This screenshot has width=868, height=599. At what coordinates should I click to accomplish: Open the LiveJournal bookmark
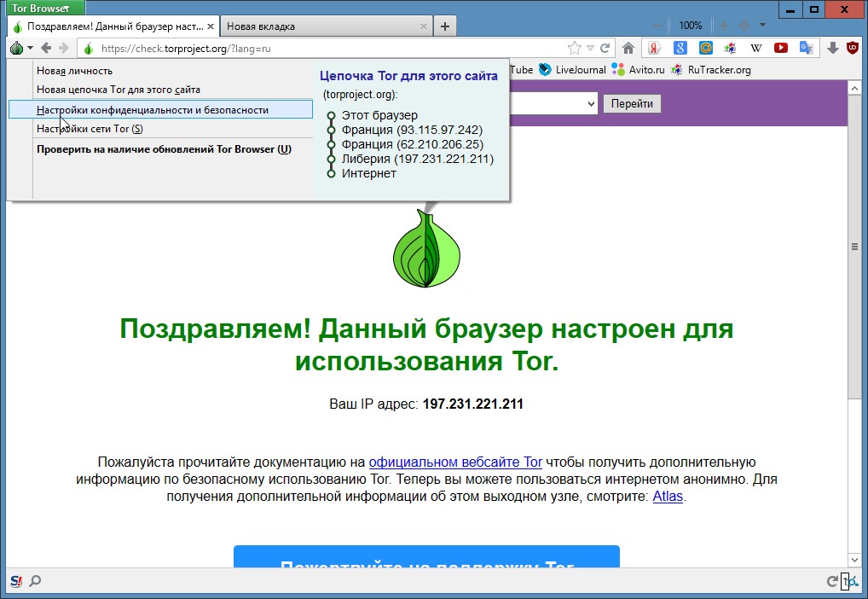point(572,70)
